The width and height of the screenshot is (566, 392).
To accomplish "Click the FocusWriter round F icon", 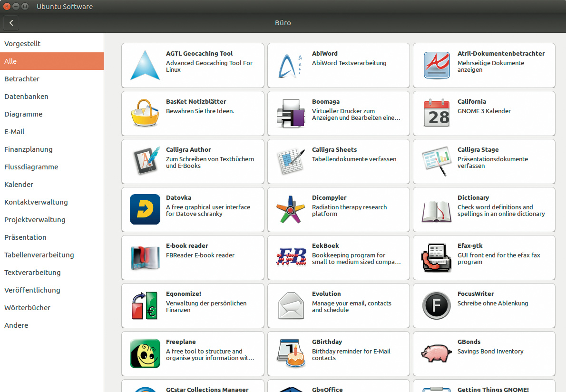I will pyautogui.click(x=436, y=305).
